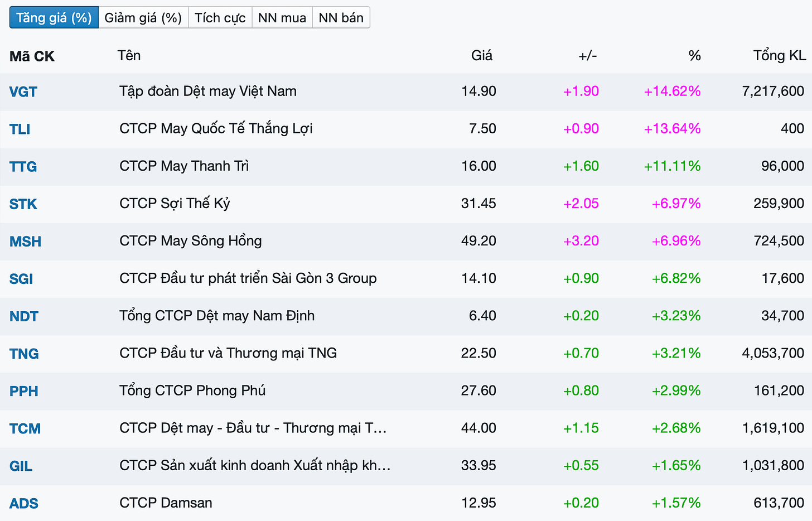Click the +1.15 change in TCM row
812x521 pixels.
pos(581,428)
